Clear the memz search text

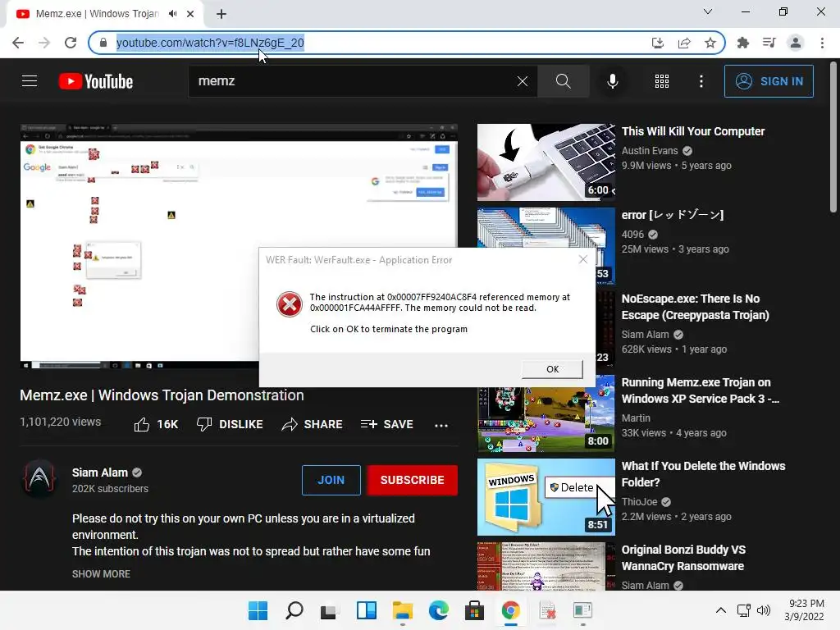pos(523,81)
